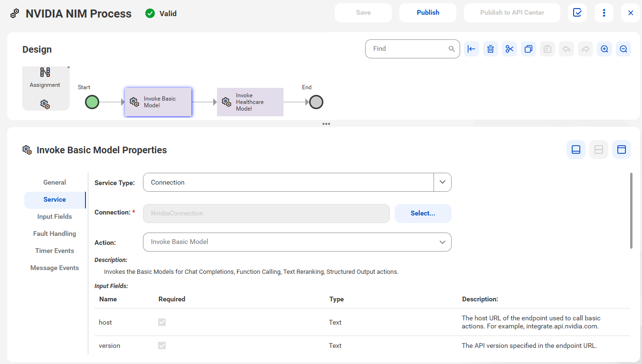The image size is (642, 364).
Task: Click the paste clipboard icon
Action: pos(548,49)
